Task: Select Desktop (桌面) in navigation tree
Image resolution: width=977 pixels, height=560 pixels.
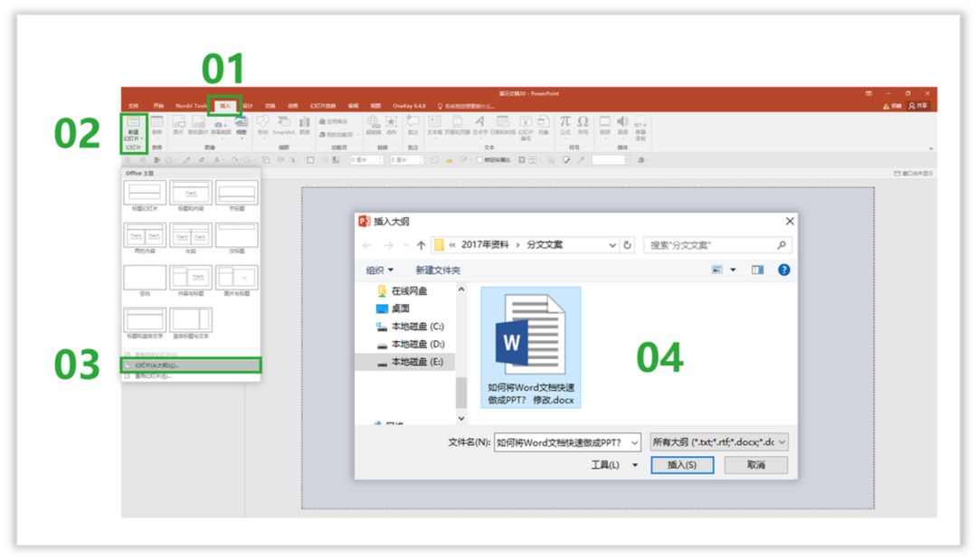Action: point(394,308)
